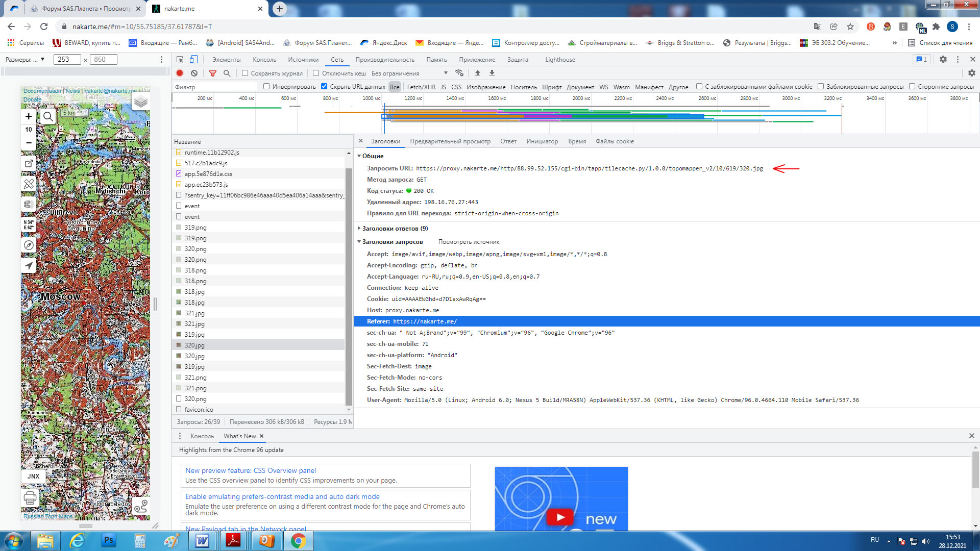Screen dimensions: 980x551
Task: Enable the disable cache checkbox
Action: click(x=316, y=73)
